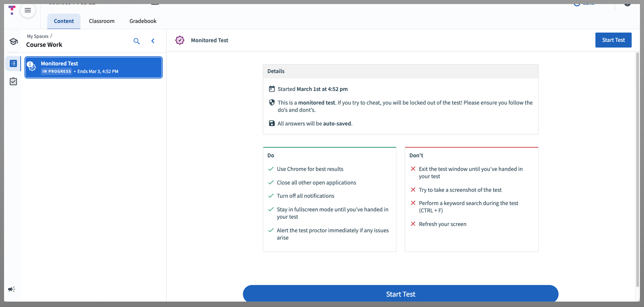Click the auto-saved floppy disk icon
Screen dimensions: 644x307
point(272,123)
